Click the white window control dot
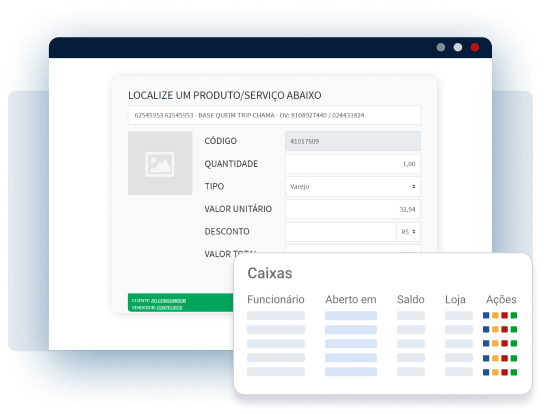Image resolution: width=544 pixels, height=414 pixels. point(458,47)
